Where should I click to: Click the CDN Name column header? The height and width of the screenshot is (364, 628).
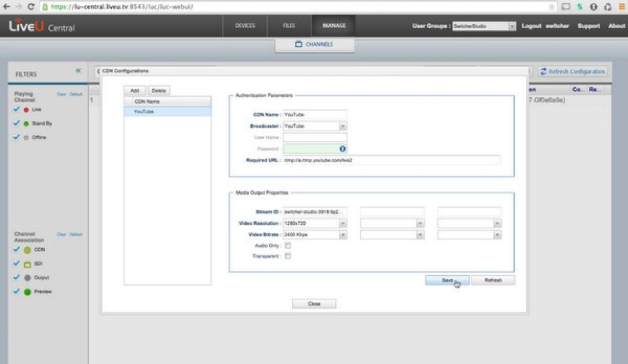(x=167, y=102)
